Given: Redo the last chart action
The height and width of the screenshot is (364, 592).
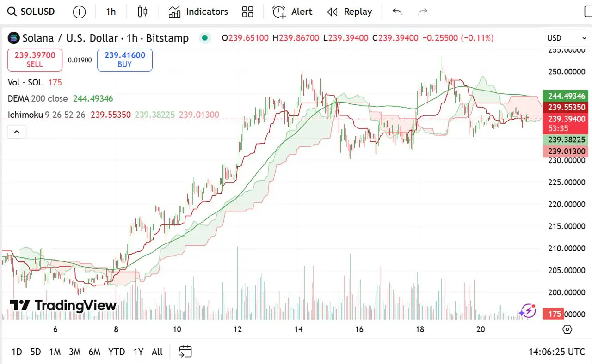Looking at the screenshot, I should [x=422, y=12].
